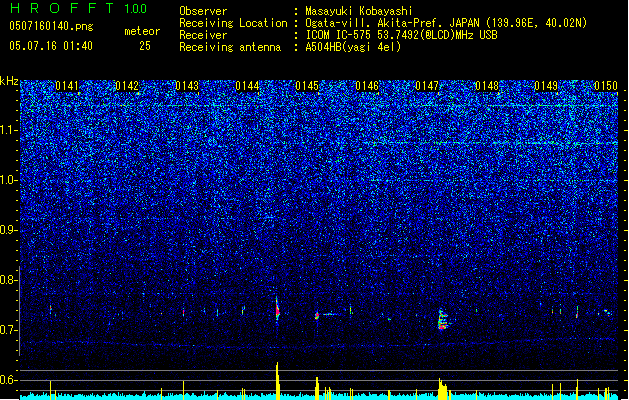
Task: Click the large meteor echo after 0147
Action: coord(443,319)
